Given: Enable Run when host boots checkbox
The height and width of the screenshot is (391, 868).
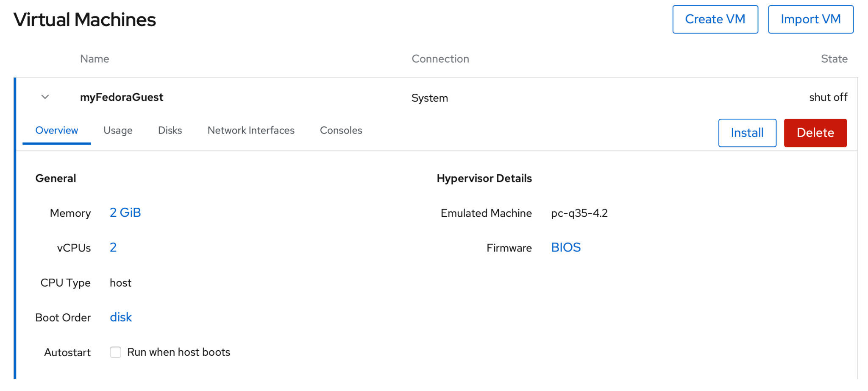Looking at the screenshot, I should 115,352.
